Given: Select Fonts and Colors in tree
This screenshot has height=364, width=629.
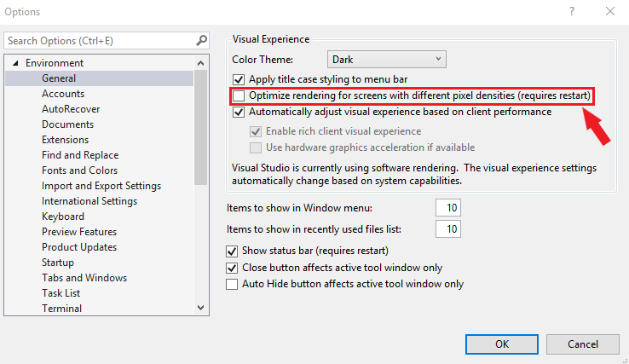Looking at the screenshot, I should [x=79, y=170].
